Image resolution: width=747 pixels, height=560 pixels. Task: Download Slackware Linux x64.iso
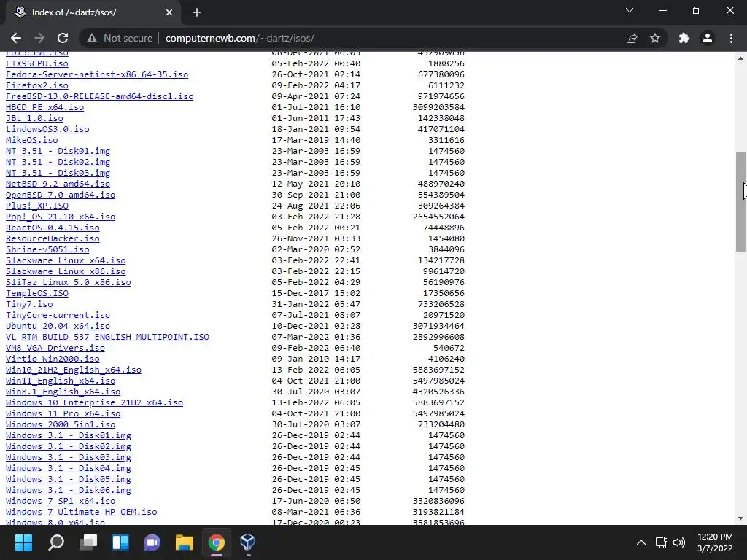[66, 260]
